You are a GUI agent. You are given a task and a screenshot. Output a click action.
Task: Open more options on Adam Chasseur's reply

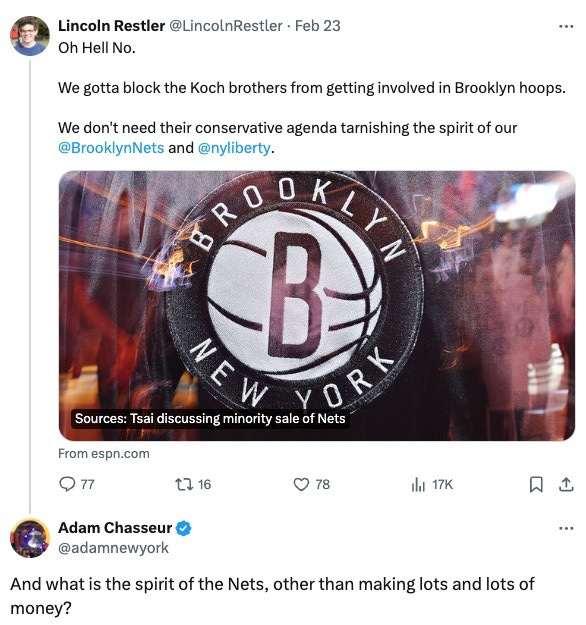566,529
